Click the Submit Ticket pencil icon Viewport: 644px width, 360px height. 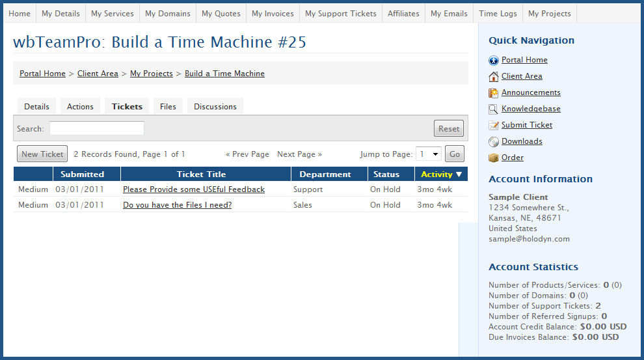(493, 126)
